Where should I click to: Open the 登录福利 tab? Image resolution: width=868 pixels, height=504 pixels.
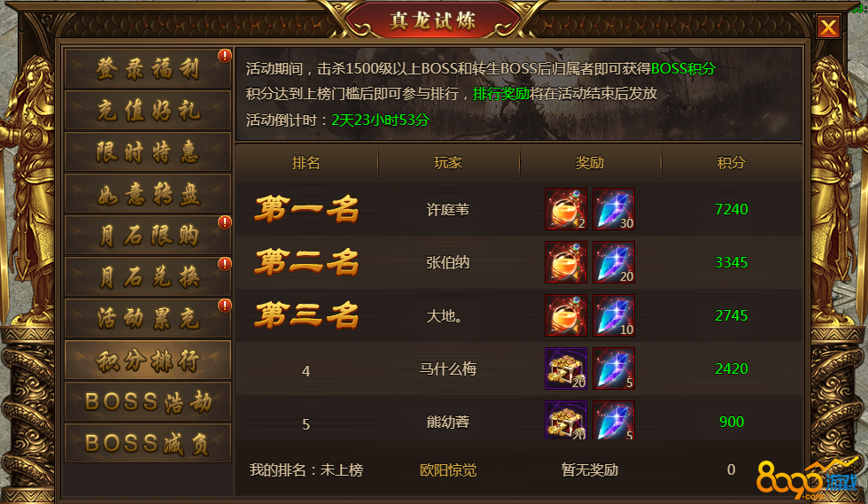[x=148, y=69]
